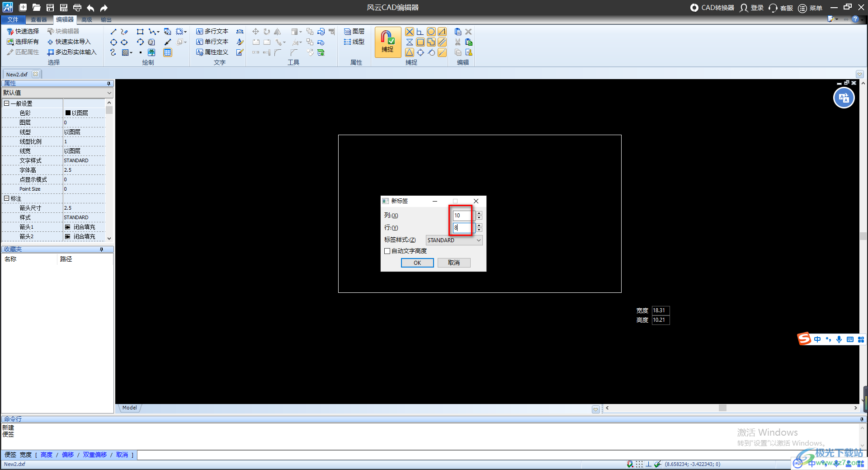Toggle the endpoint X snap option
Viewport: 868px width, 470px height.
point(409,32)
